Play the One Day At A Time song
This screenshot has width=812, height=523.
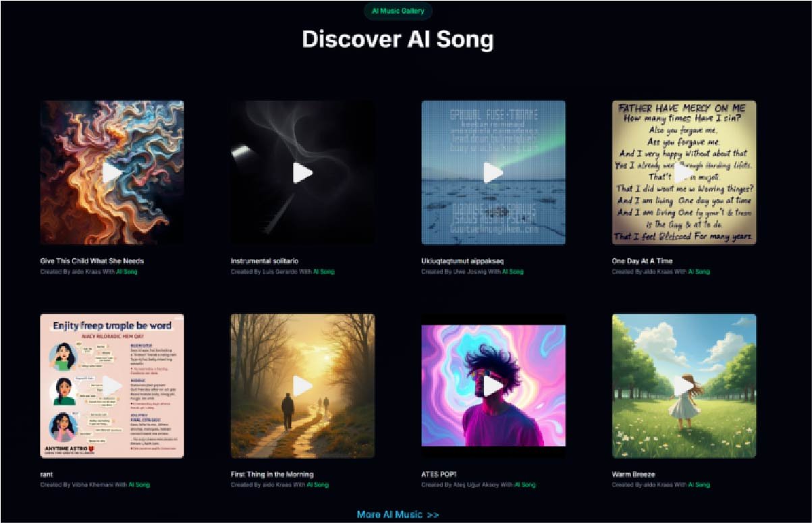point(684,173)
